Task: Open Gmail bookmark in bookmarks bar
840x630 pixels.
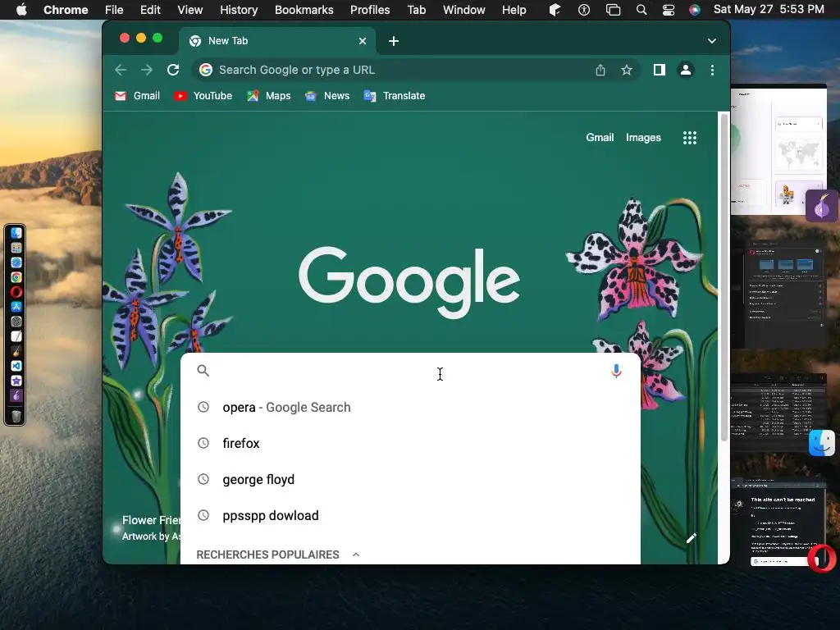Action: point(137,96)
